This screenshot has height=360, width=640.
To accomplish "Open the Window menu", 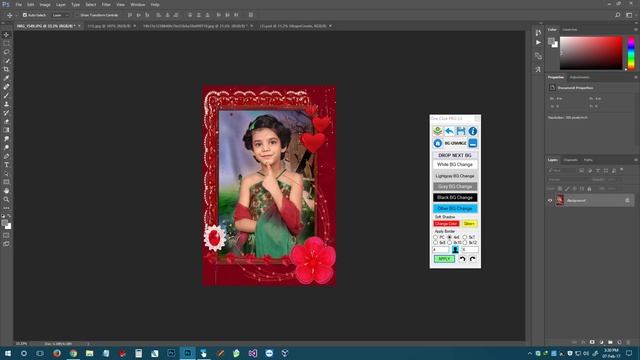I will (138, 4).
